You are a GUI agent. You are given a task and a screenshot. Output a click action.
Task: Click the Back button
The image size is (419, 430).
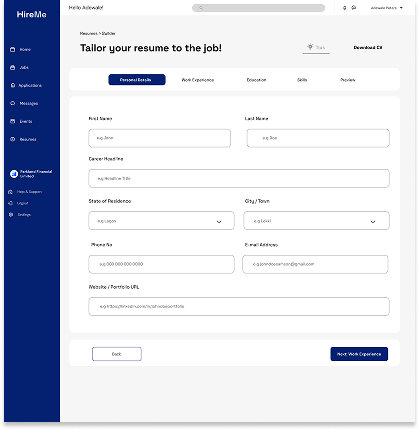coord(117,354)
